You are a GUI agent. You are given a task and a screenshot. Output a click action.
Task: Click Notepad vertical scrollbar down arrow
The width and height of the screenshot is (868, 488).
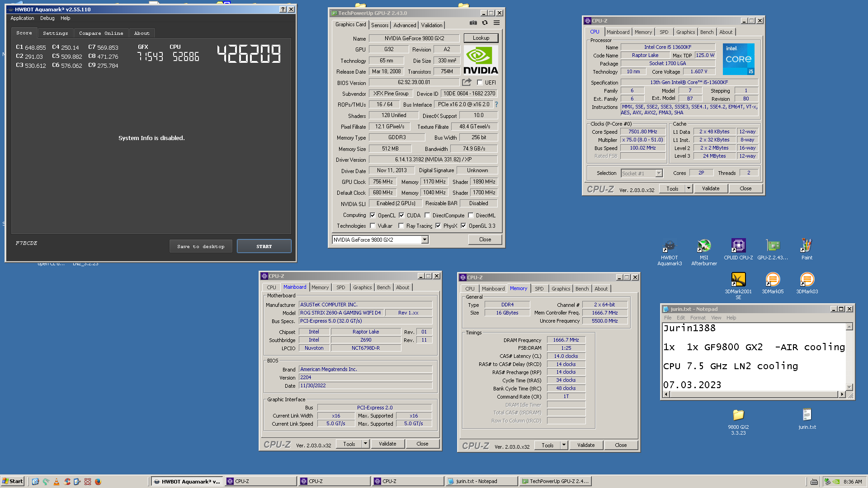[849, 387]
